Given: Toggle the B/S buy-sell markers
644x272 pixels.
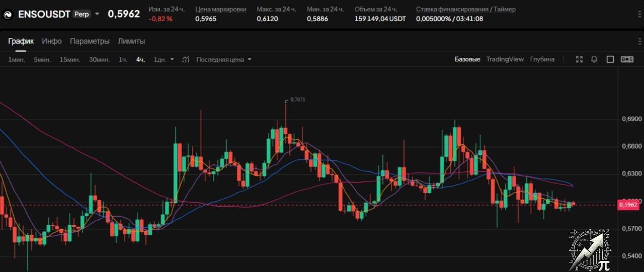Looking at the screenshot, I should tap(627, 59).
